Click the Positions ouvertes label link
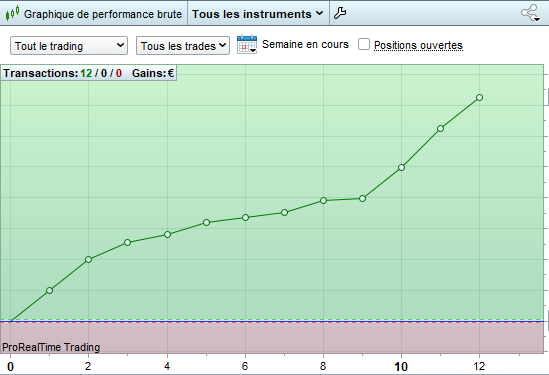Viewport: 549px width, 375px height. point(418,45)
